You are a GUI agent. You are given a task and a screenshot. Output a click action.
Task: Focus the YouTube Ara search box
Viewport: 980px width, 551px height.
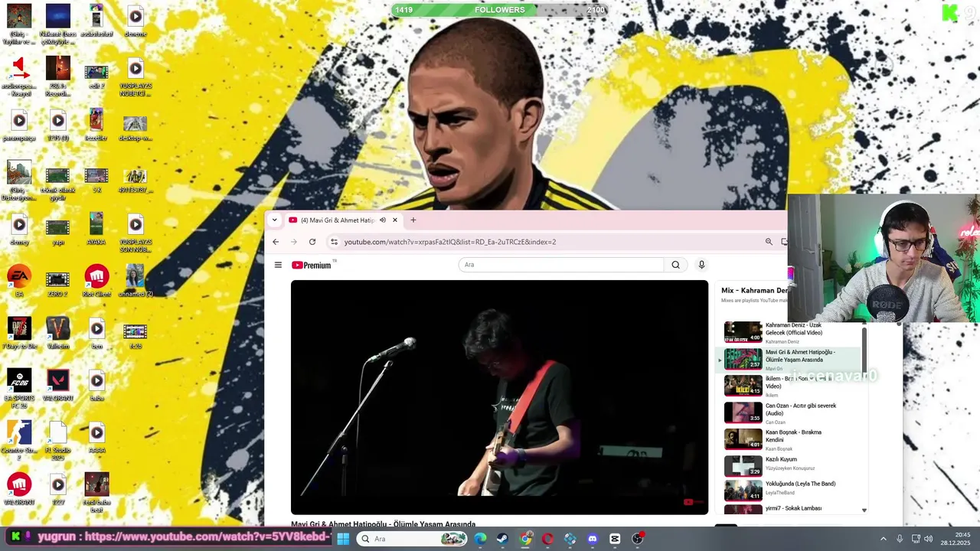tap(561, 265)
